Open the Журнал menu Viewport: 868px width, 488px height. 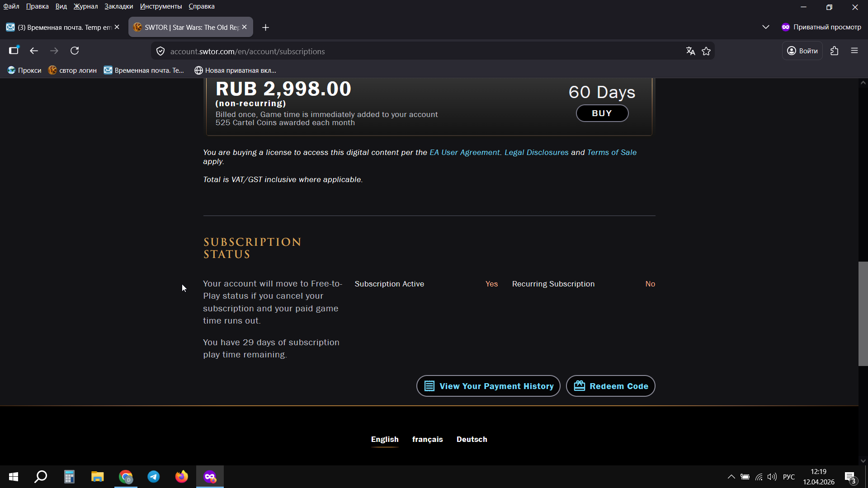pyautogui.click(x=85, y=6)
